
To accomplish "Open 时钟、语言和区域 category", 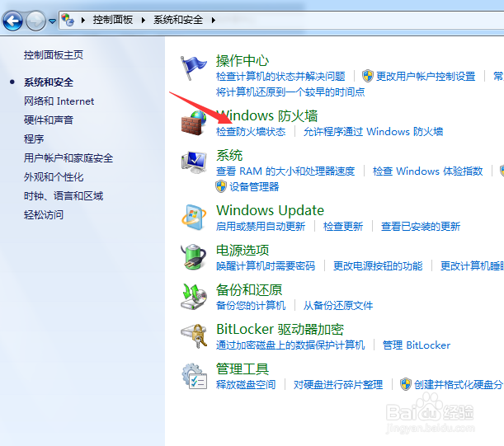I will click(64, 196).
